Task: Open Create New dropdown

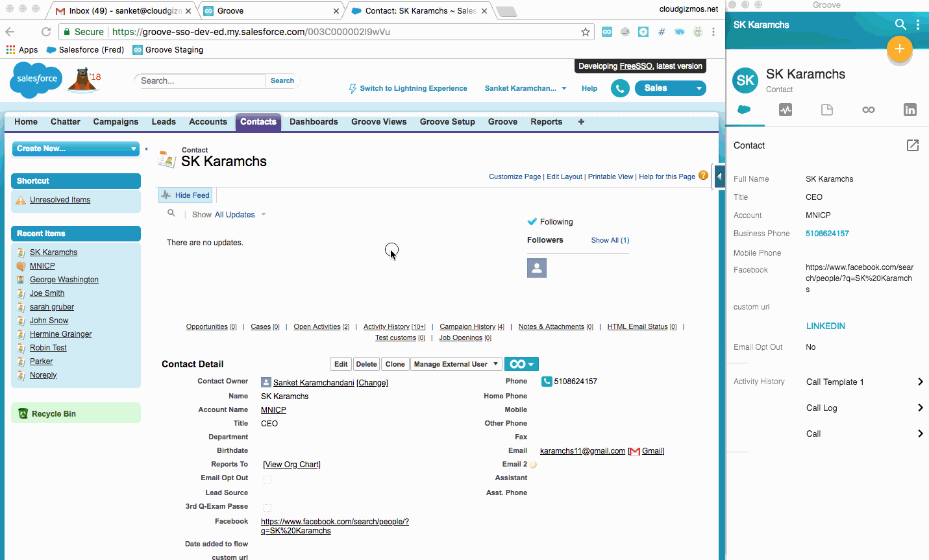Action: [x=76, y=149]
